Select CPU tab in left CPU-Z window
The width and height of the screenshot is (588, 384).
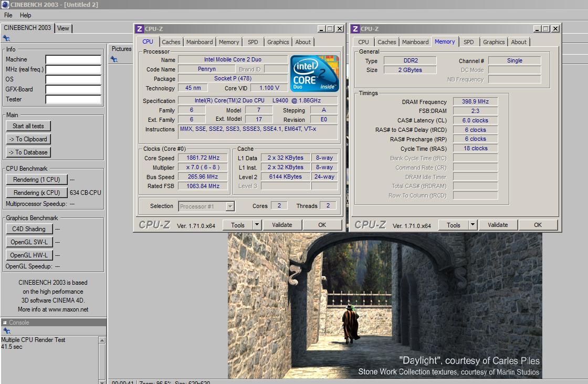[x=148, y=41]
